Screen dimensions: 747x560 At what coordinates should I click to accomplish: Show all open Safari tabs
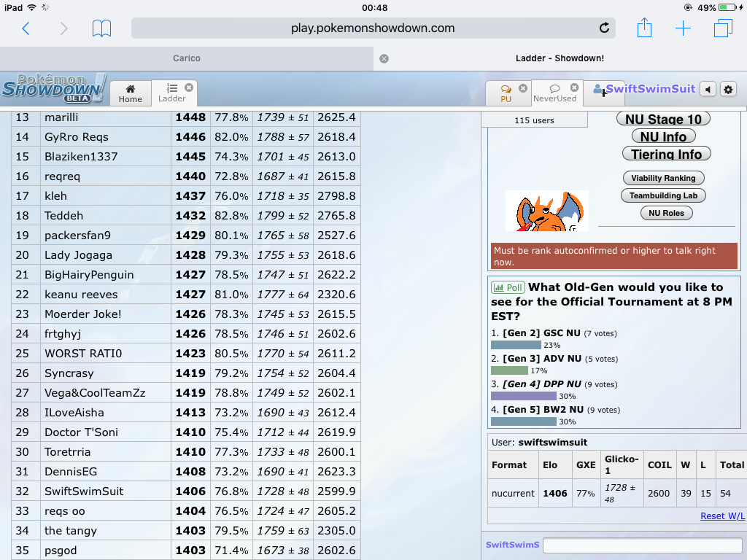tap(723, 28)
